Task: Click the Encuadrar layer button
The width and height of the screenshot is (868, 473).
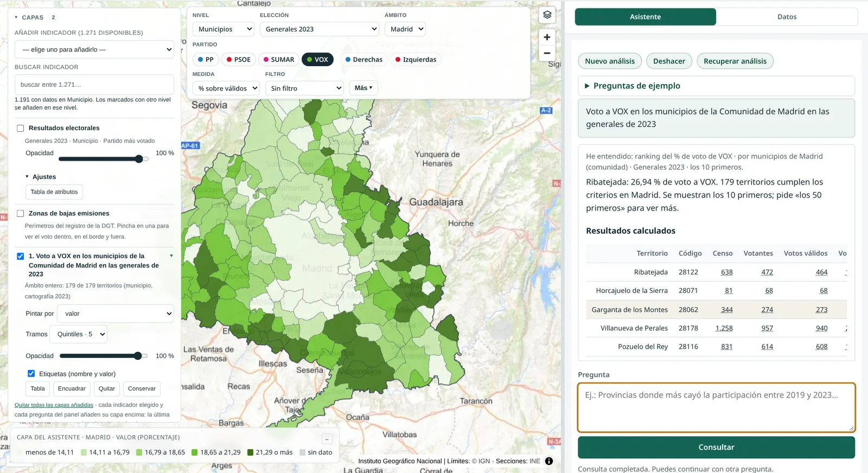Action: [x=72, y=389]
